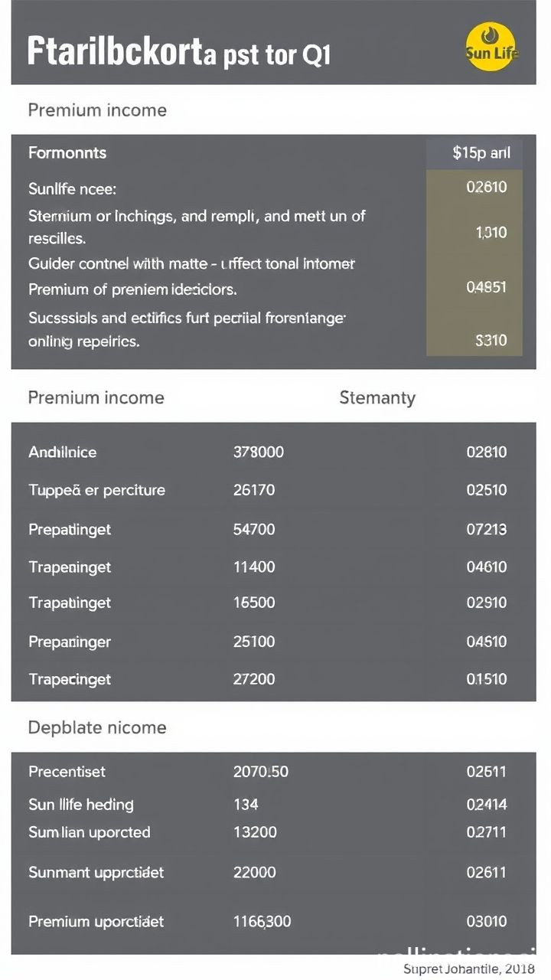Screen dimensions: 551x980
Task: Click the $15p anl column header
Action: [481, 153]
